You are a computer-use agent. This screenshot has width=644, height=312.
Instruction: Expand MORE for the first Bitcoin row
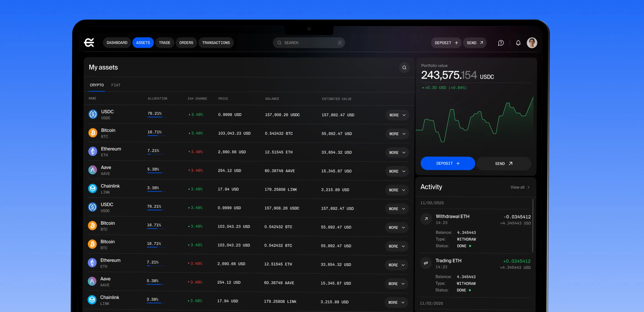pyautogui.click(x=397, y=134)
